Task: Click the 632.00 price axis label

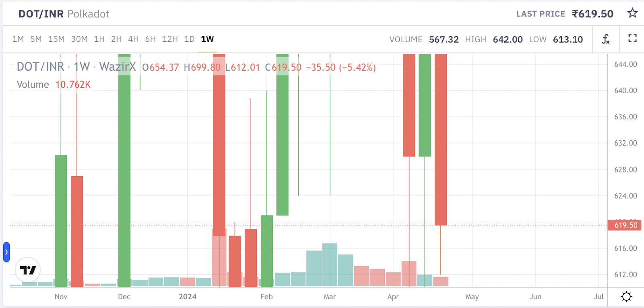Action: 625,143
